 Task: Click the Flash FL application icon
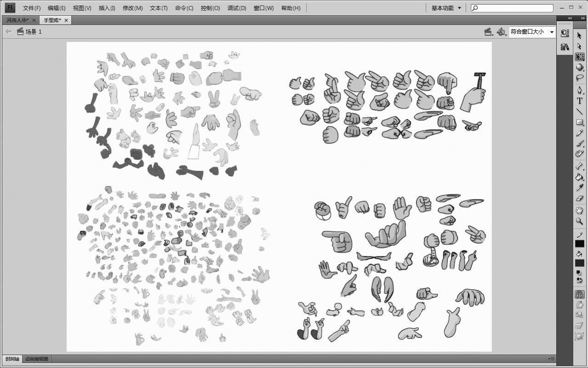[10, 8]
